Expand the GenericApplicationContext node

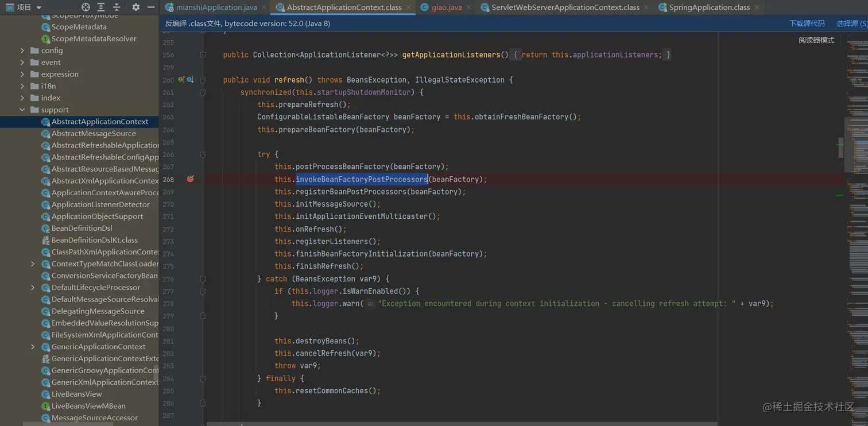33,347
